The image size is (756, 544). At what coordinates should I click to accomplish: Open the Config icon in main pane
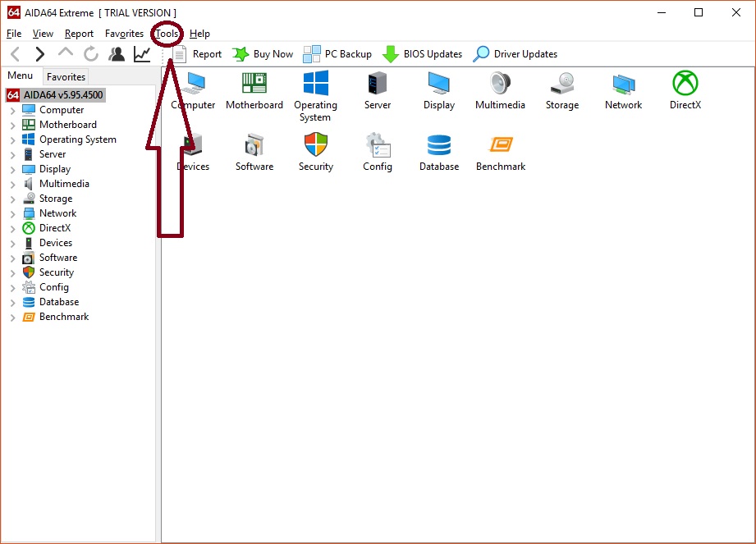click(378, 144)
